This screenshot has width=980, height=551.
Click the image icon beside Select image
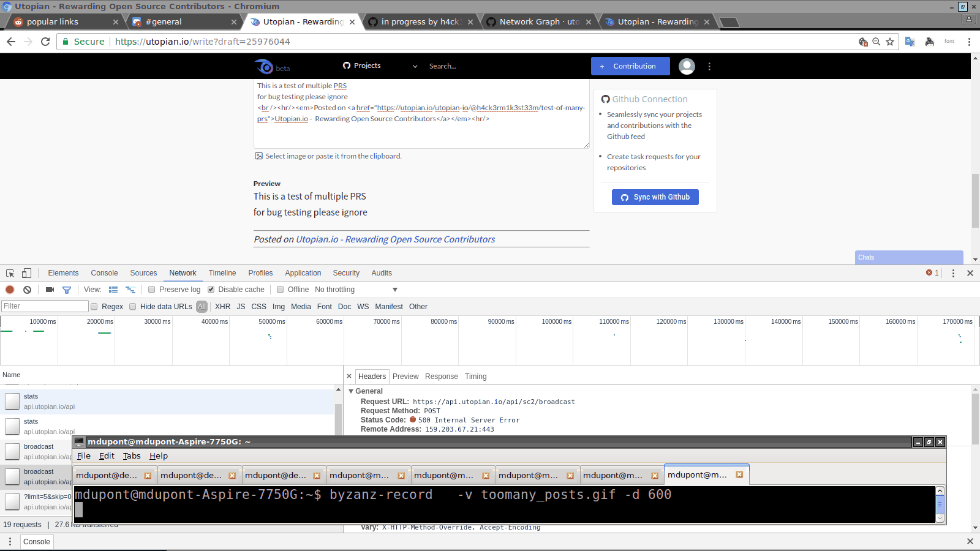[258, 156]
